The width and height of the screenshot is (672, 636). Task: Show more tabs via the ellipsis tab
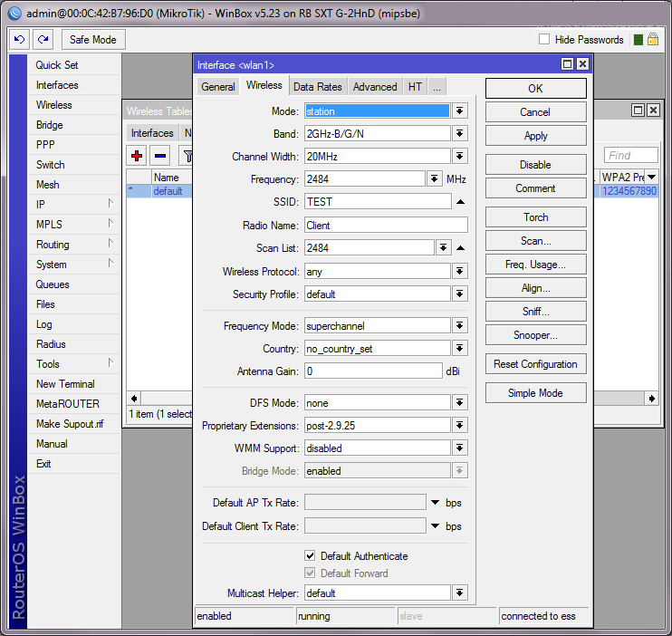click(437, 87)
